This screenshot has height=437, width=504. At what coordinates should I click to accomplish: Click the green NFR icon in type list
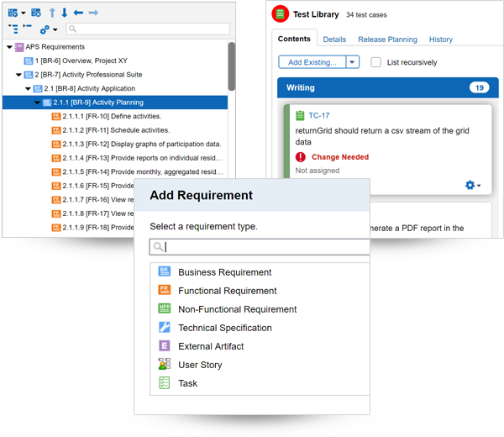click(x=165, y=308)
